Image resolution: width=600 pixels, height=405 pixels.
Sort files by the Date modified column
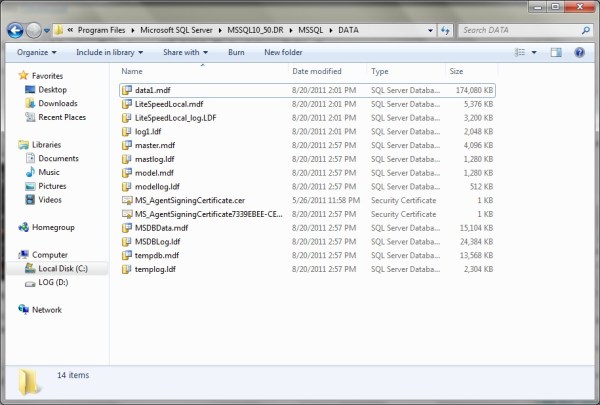tap(317, 72)
